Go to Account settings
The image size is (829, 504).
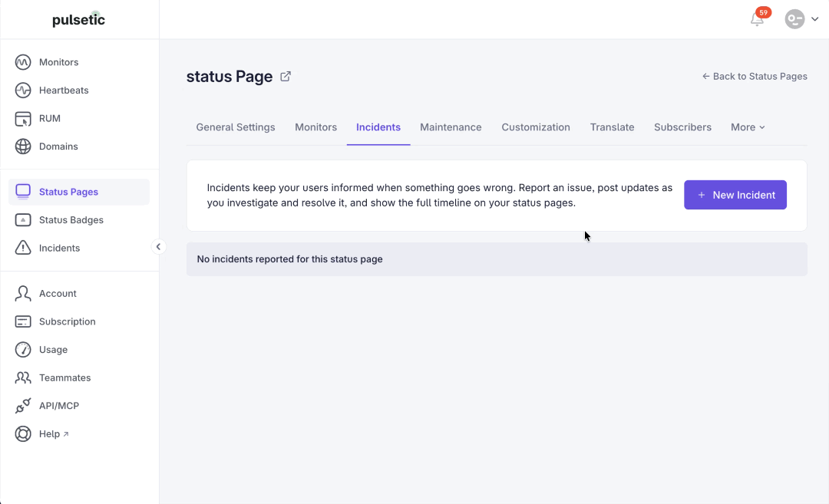(x=79, y=293)
